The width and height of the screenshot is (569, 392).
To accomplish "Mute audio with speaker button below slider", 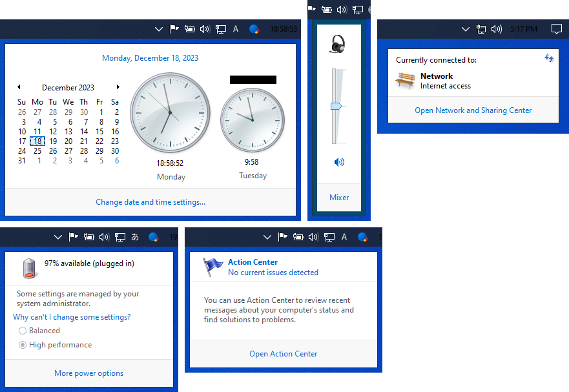I will [x=339, y=162].
